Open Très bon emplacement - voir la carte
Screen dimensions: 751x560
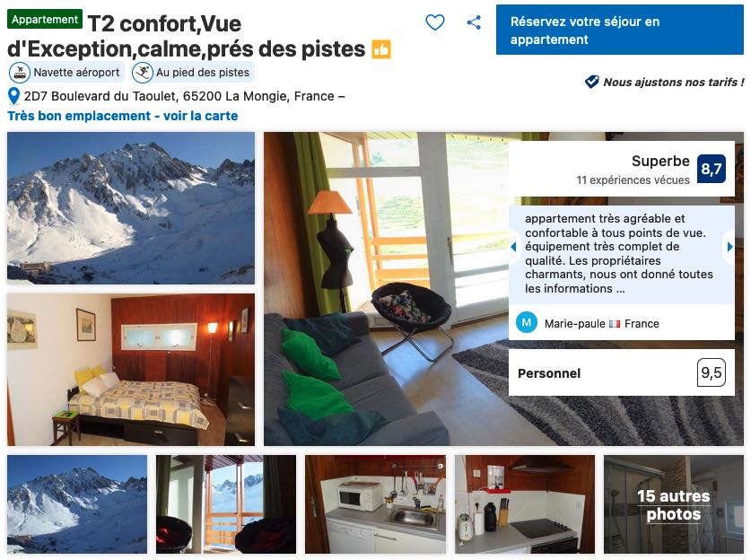(123, 116)
